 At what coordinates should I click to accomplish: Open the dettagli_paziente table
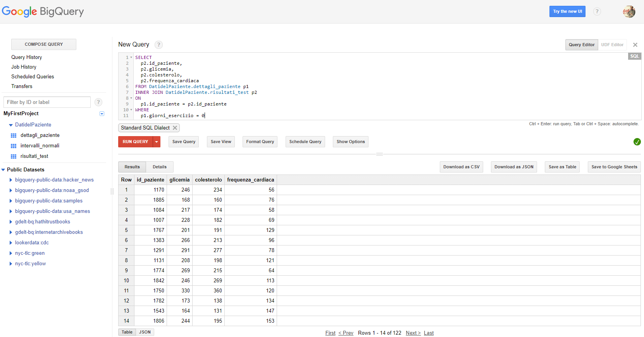click(x=40, y=135)
